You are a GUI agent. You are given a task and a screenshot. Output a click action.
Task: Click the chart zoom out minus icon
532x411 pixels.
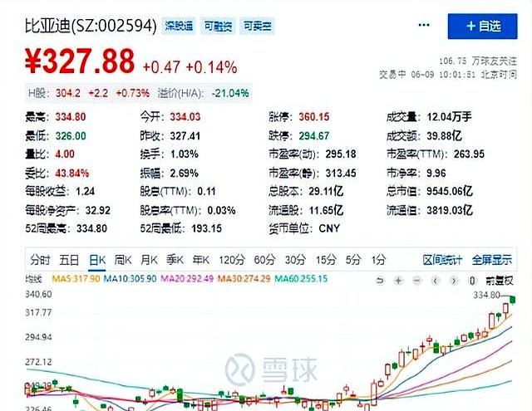click(417, 281)
